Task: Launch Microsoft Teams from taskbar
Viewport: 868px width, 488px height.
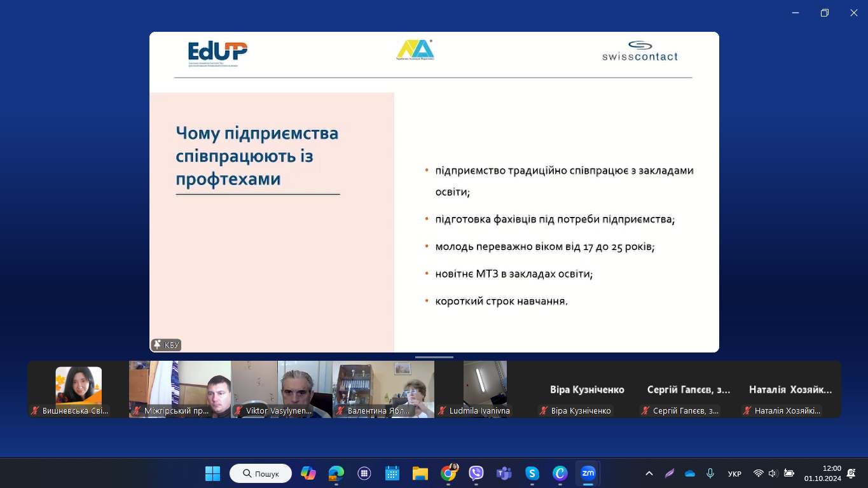Action: tap(504, 473)
